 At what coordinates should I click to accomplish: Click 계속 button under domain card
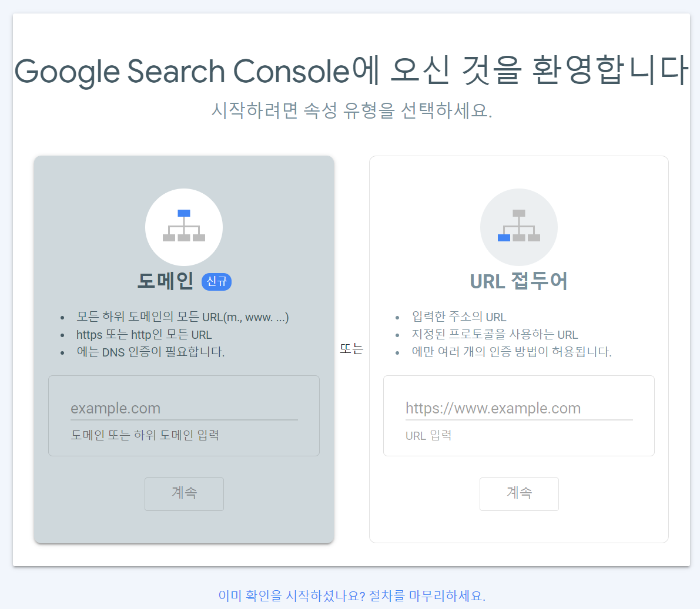pos(184,494)
